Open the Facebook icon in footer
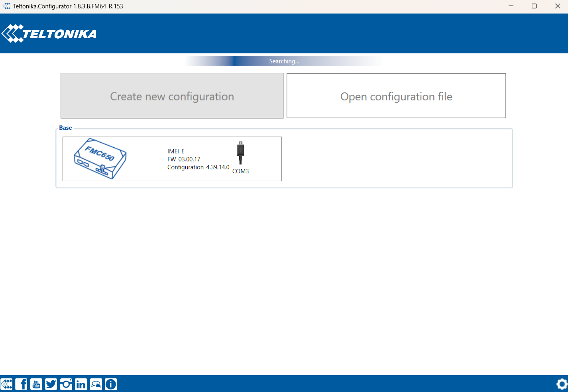 [21, 384]
